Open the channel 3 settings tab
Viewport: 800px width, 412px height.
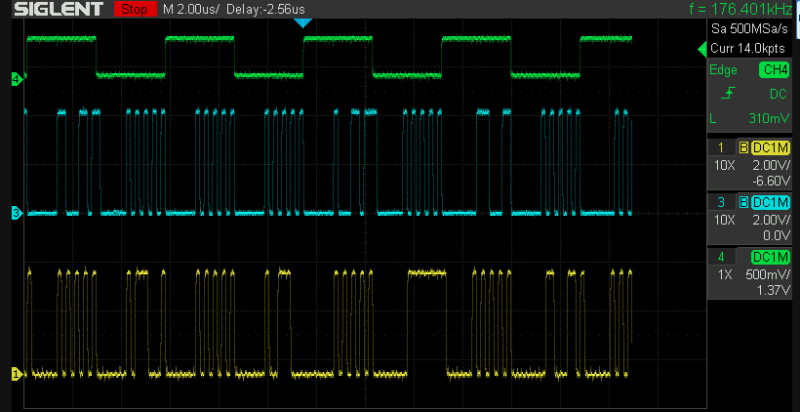(x=721, y=202)
